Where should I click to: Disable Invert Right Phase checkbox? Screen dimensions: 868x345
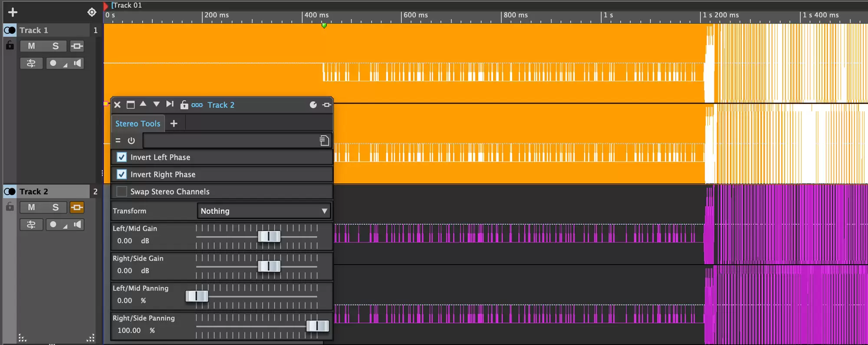click(x=122, y=174)
